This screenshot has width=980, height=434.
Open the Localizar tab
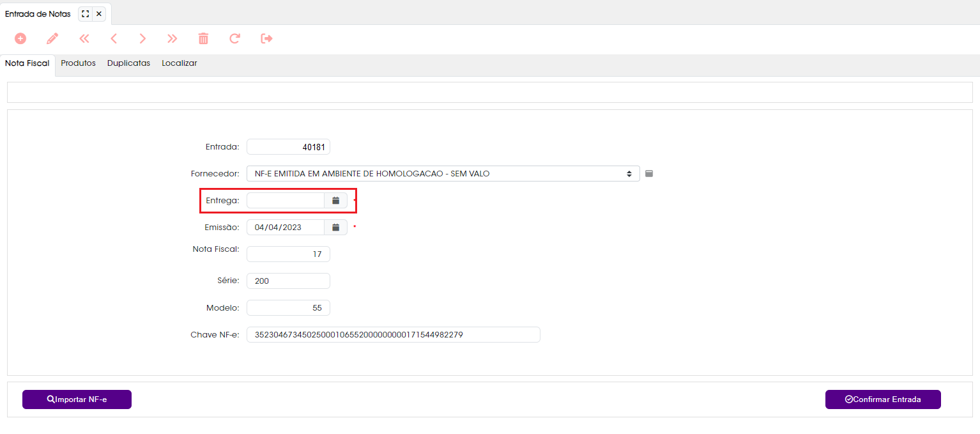(179, 63)
